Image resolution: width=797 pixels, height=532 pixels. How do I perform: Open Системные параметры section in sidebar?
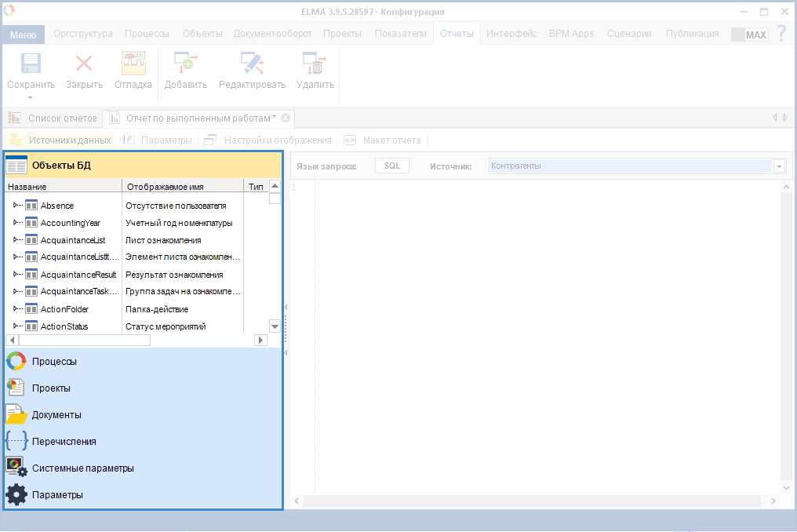pyautogui.click(x=82, y=468)
